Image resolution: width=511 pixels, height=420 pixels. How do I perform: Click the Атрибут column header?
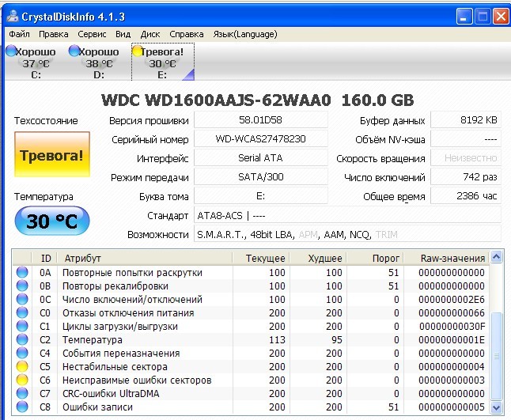point(145,258)
